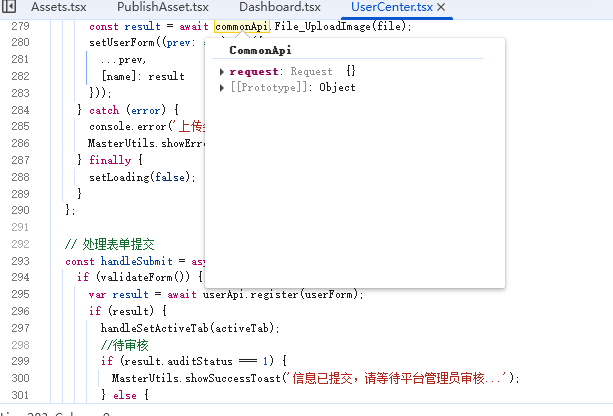
Task: Switch to the Assets.tsx tab
Action: pos(58,8)
